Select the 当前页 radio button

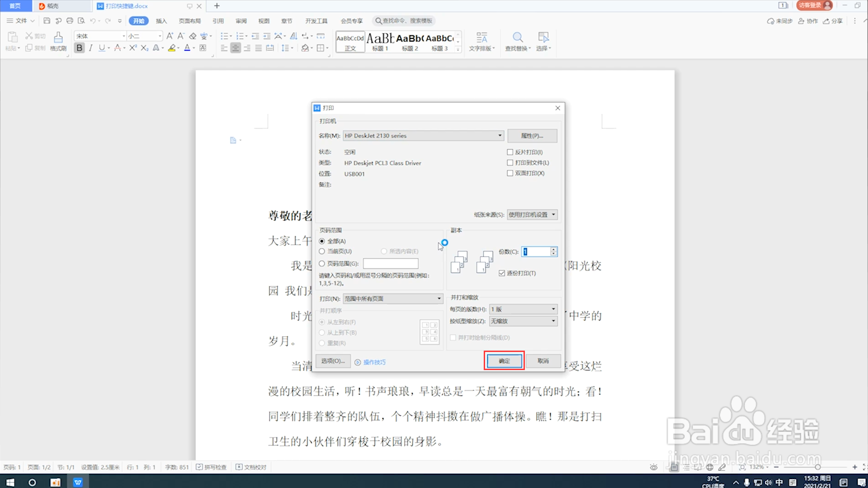click(322, 251)
